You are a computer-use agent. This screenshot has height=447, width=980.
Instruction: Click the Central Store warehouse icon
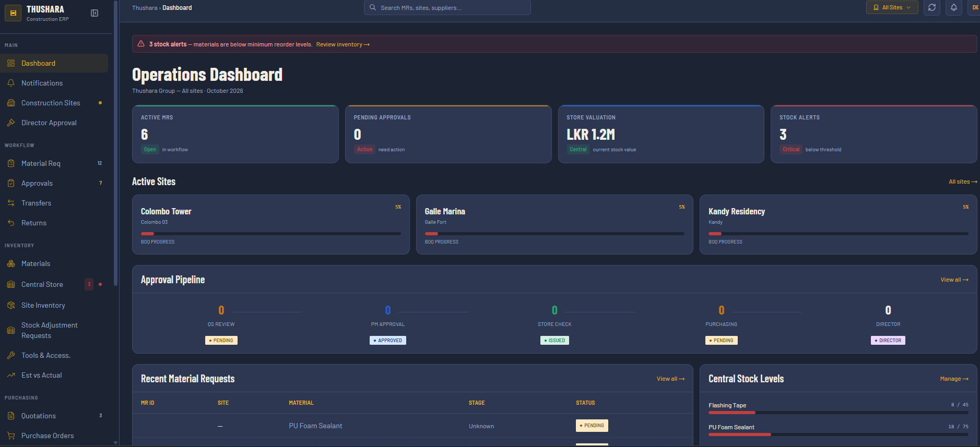click(11, 284)
